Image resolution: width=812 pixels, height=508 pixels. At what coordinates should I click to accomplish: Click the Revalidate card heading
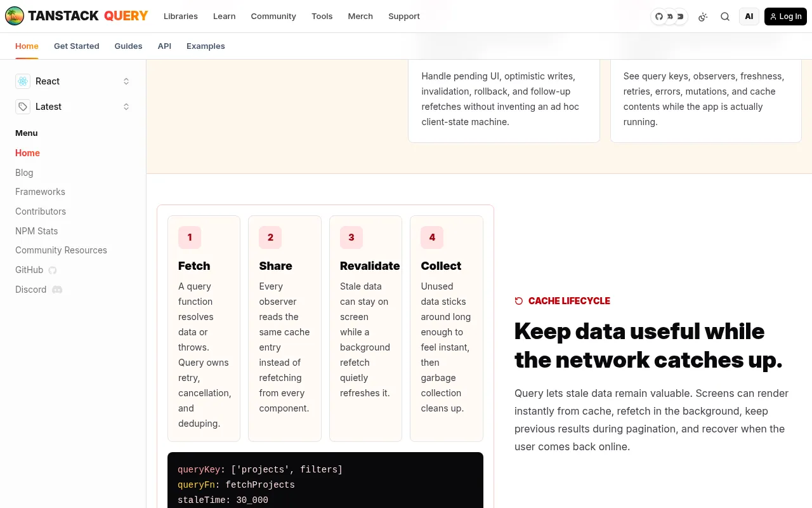click(x=370, y=266)
